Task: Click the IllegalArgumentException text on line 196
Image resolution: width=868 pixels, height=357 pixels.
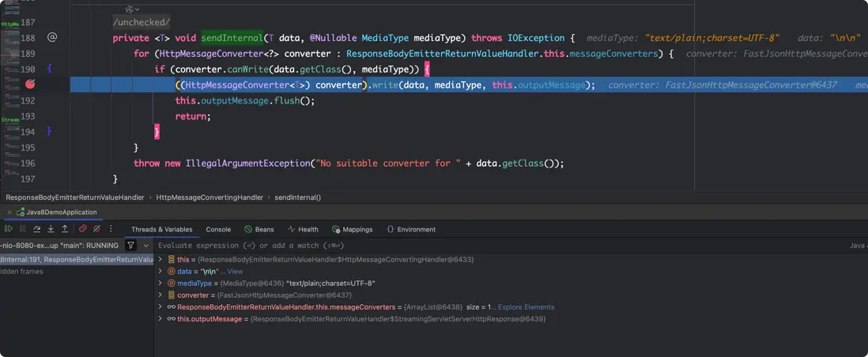Action: coord(247,163)
